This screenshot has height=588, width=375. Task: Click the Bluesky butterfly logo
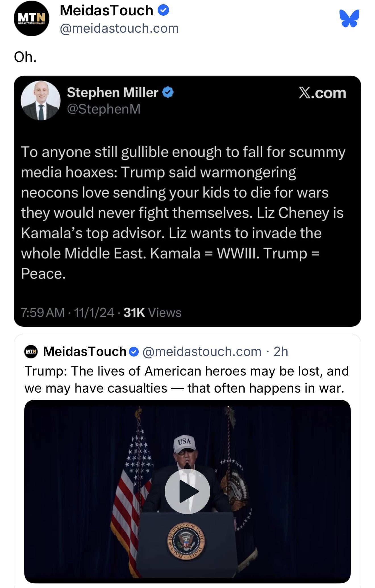click(349, 18)
